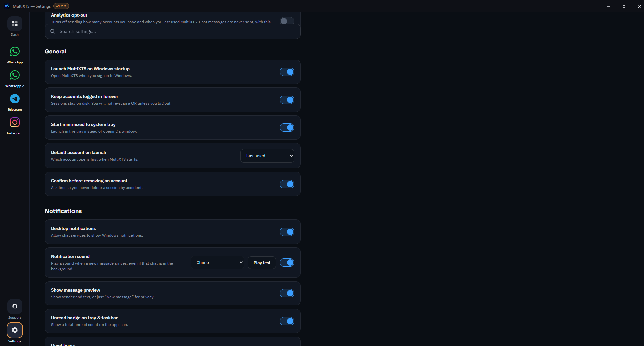Toggle Start minimized to system tray
644x346 pixels.
click(287, 128)
